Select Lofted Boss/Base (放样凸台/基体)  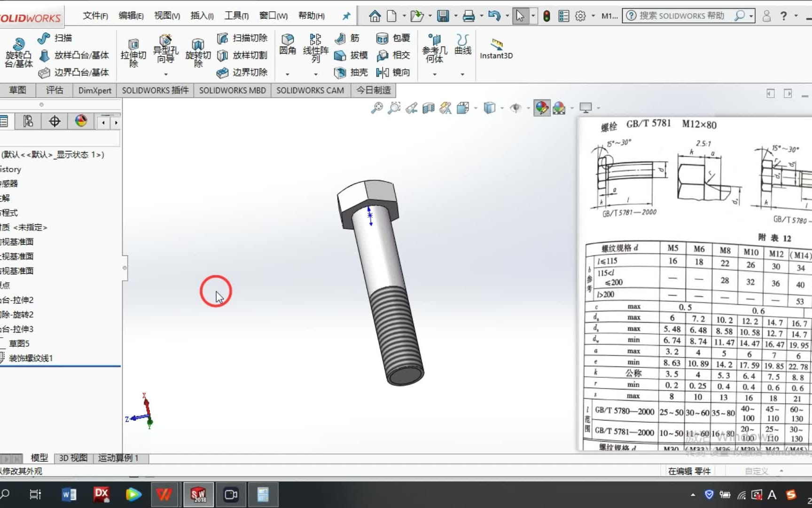(74, 56)
